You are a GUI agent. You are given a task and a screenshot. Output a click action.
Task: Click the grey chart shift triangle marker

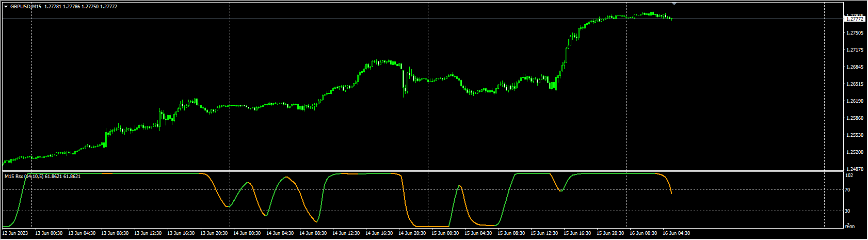coord(674,4)
